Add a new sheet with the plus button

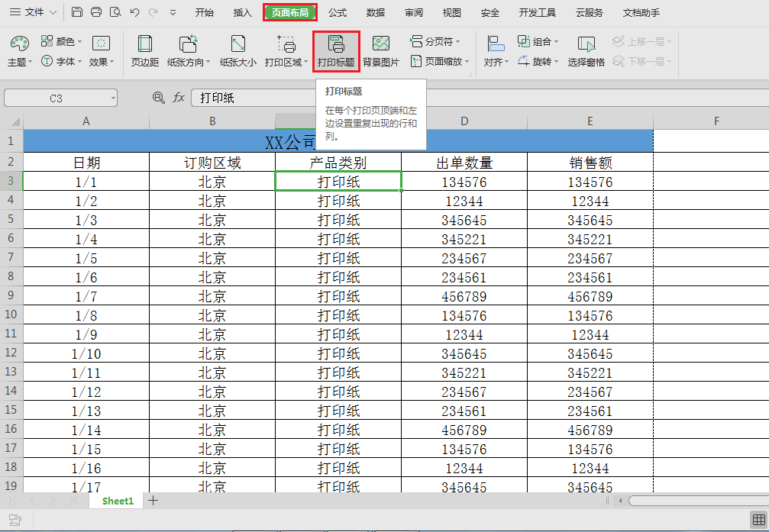click(153, 501)
